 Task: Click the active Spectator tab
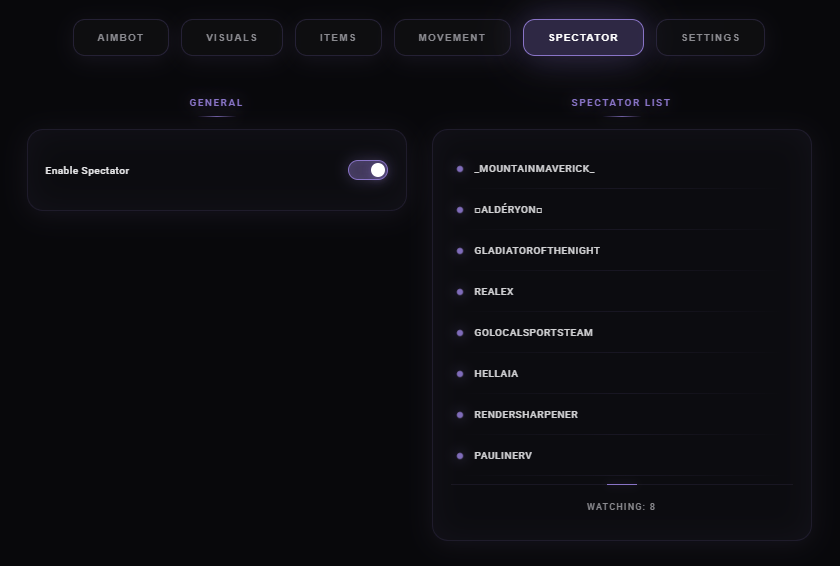point(583,38)
